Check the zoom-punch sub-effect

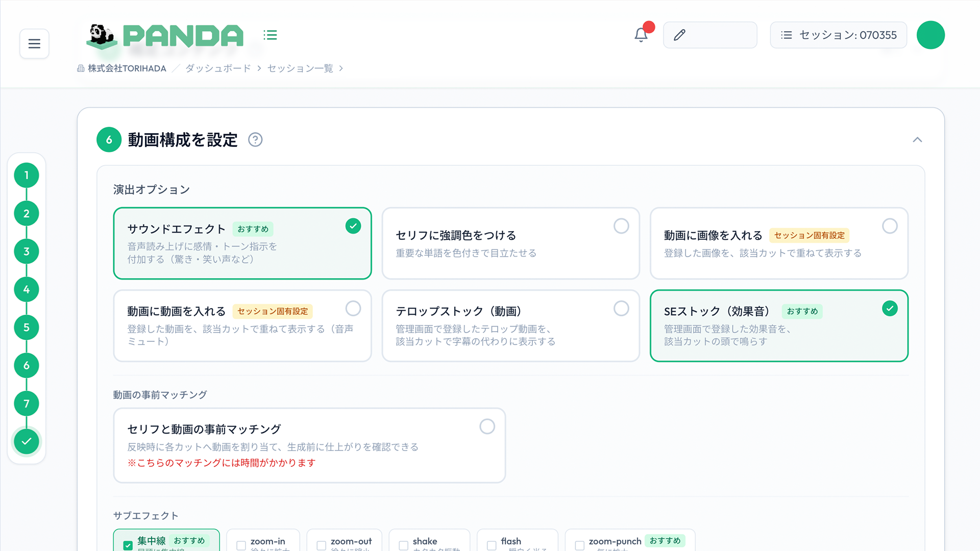(580, 545)
